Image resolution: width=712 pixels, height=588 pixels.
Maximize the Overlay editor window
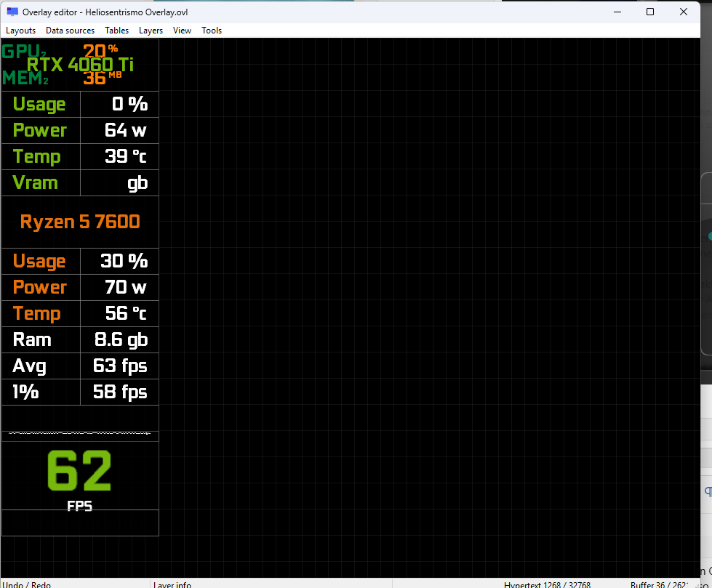click(649, 12)
